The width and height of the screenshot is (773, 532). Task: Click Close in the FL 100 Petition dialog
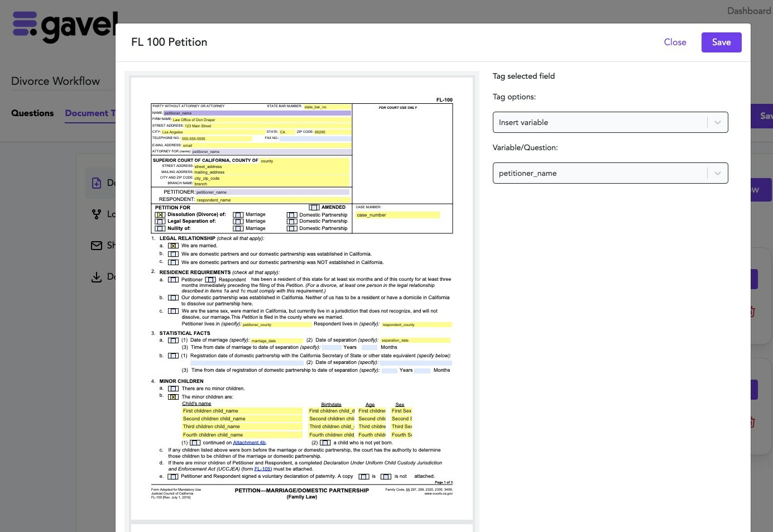point(675,42)
